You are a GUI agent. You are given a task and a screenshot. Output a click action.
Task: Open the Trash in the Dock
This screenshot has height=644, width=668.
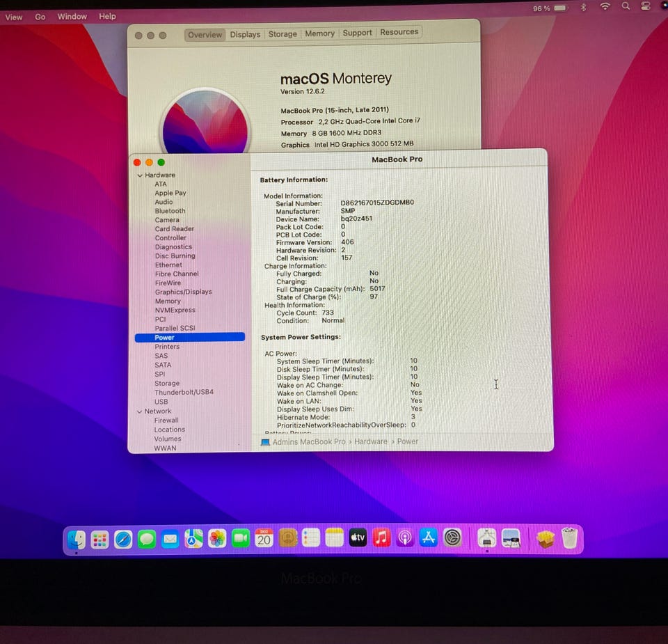pyautogui.click(x=570, y=538)
